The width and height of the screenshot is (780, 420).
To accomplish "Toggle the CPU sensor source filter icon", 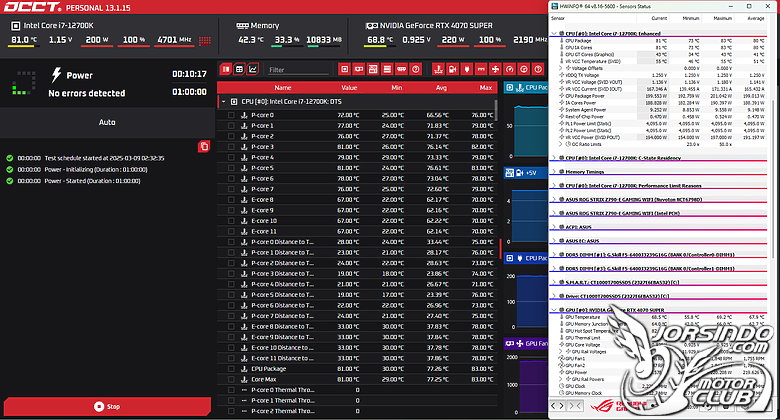I will (x=344, y=69).
